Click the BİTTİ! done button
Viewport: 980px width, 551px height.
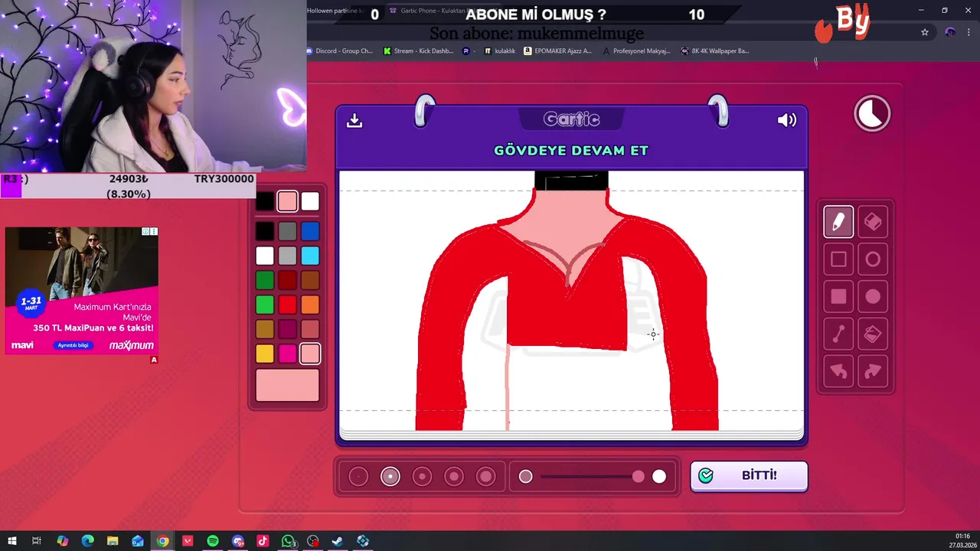749,476
